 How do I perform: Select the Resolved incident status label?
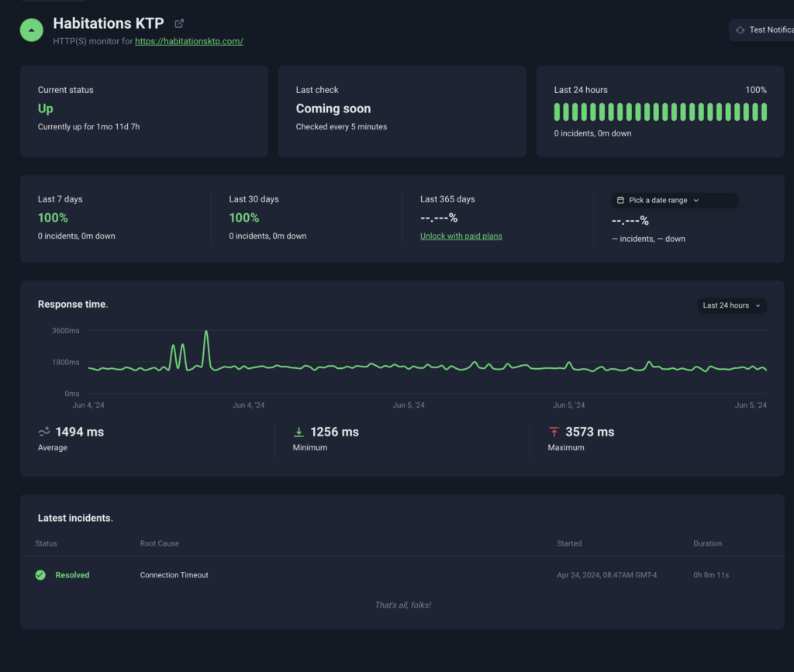[x=72, y=575]
